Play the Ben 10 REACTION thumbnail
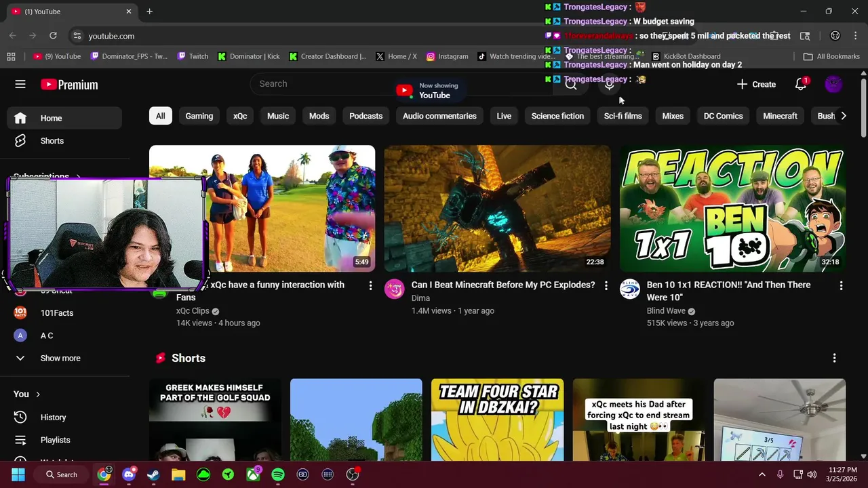This screenshot has height=488, width=868. pos(732,209)
